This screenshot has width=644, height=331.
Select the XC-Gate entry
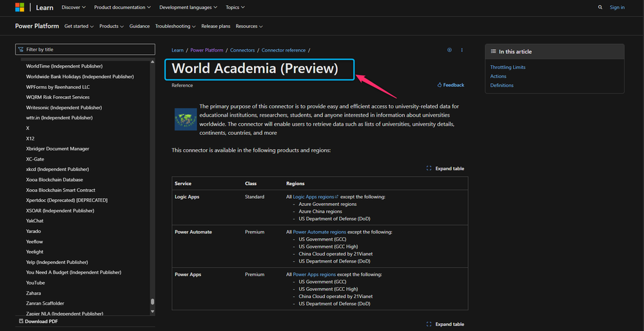pos(35,159)
